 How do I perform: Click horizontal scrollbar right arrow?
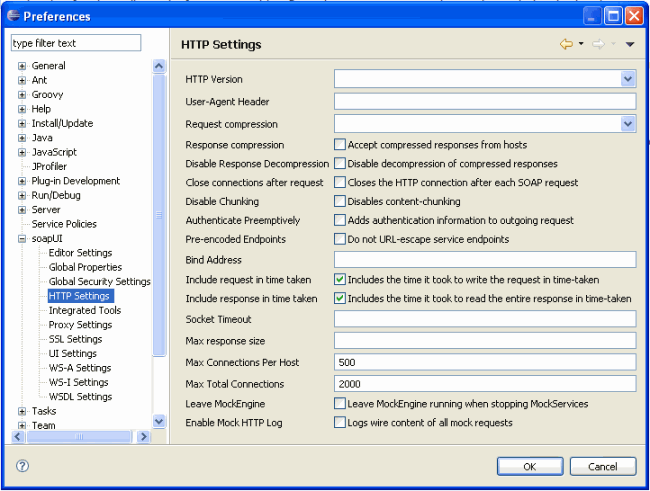point(143,437)
